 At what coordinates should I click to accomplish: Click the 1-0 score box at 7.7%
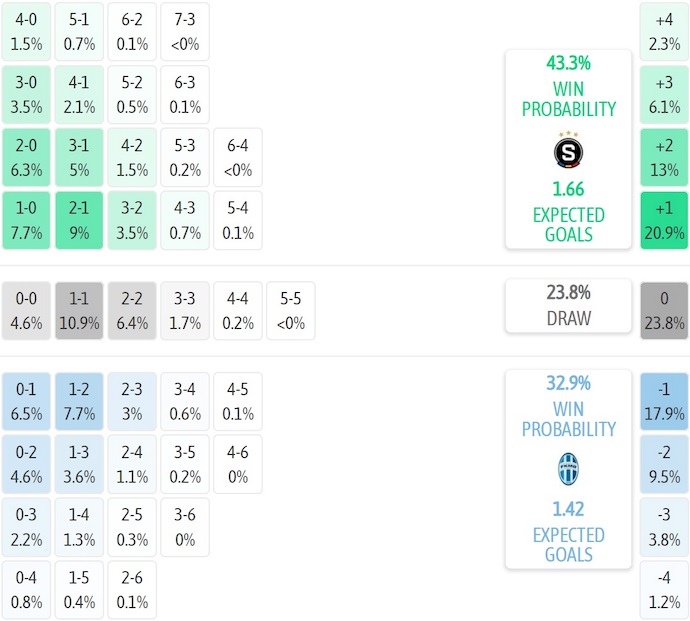(x=27, y=220)
